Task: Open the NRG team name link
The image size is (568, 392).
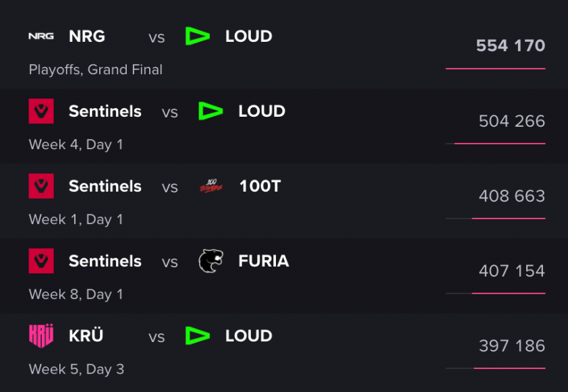Action: 87,36
